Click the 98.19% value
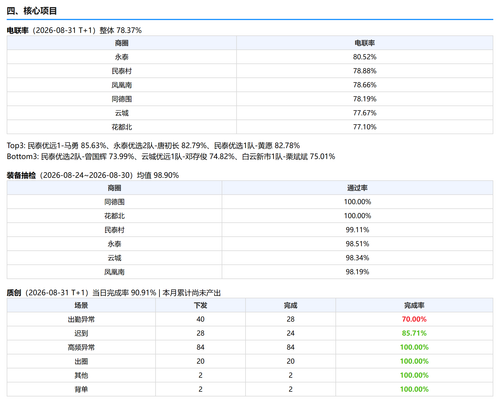This screenshot has width=500, height=403. click(x=357, y=272)
